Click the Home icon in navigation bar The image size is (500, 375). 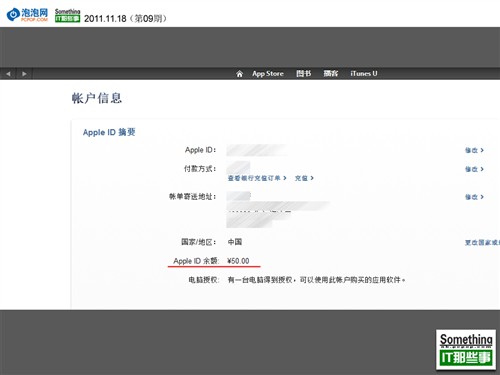coord(239,74)
